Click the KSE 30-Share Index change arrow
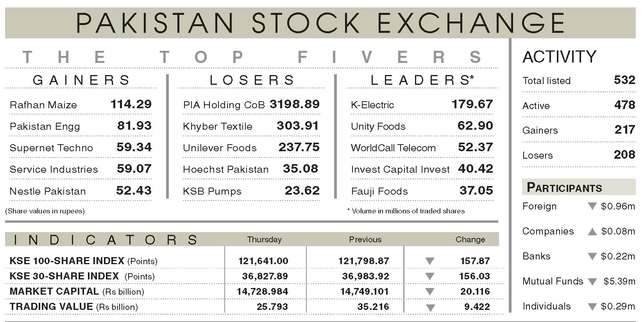Screen dimensions: 644x322 [430, 276]
